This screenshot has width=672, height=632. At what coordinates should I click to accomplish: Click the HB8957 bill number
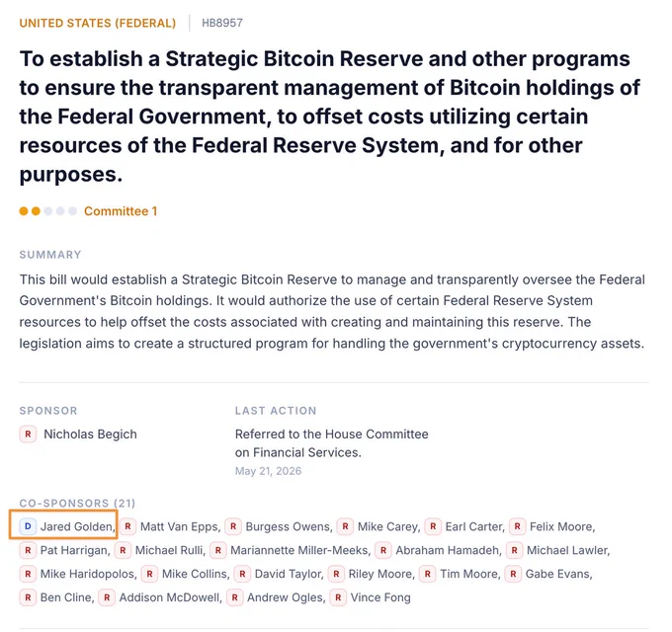coord(222,23)
